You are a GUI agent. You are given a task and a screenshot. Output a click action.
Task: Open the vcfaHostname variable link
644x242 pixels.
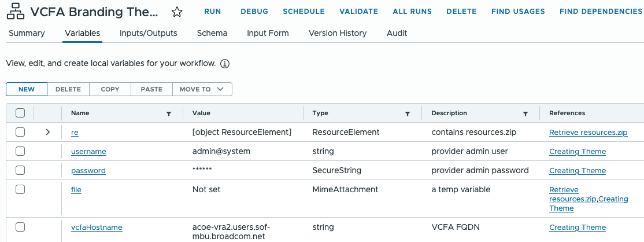(97, 228)
